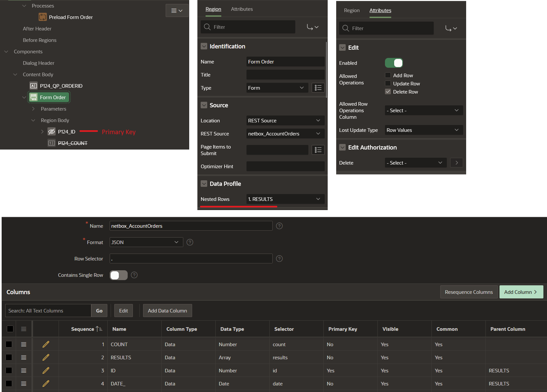
Task: Open the Nested Rows dropdown
Action: pos(285,199)
